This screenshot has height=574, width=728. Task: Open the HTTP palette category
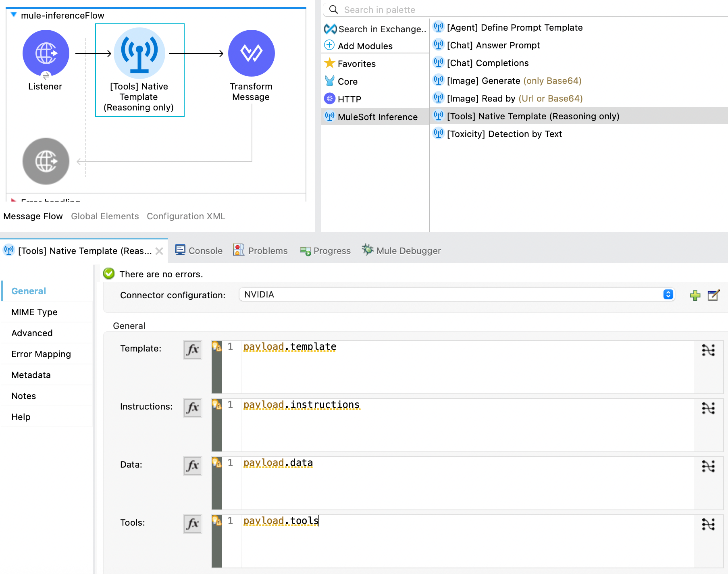[343, 99]
